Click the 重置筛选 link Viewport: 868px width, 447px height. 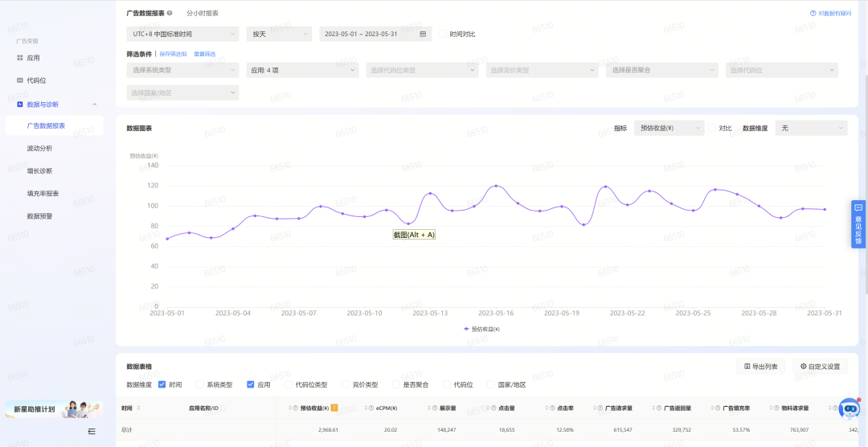[204, 54]
